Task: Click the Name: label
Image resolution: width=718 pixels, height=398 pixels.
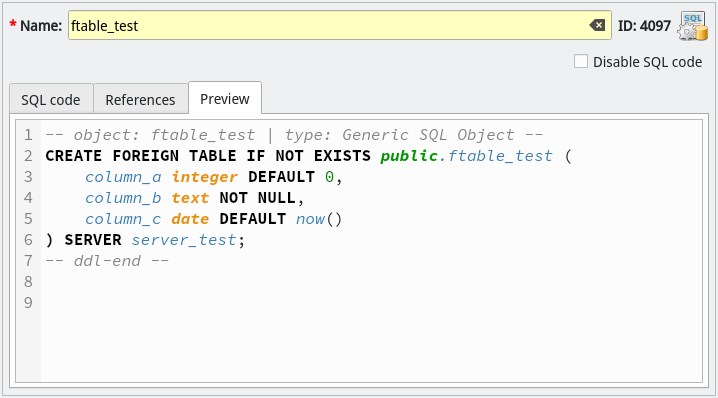Action: [41, 26]
